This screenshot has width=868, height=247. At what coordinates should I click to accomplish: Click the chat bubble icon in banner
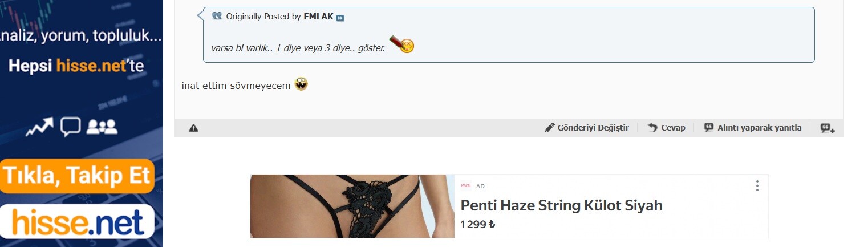[x=70, y=127]
